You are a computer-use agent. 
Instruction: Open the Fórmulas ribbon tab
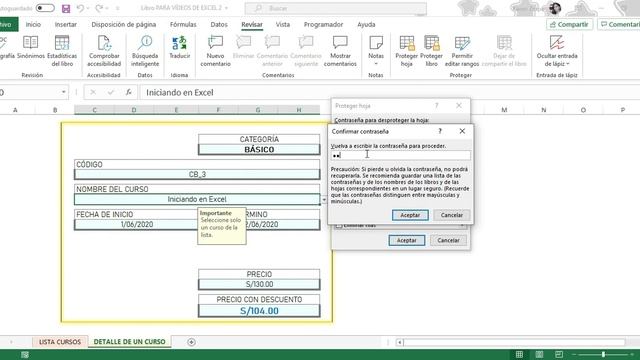(183, 24)
